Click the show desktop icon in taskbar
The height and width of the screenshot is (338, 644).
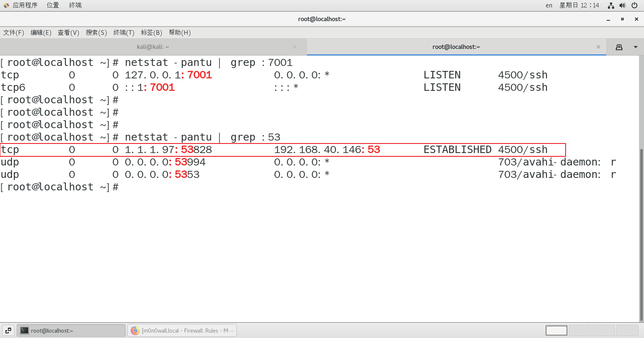click(x=8, y=331)
